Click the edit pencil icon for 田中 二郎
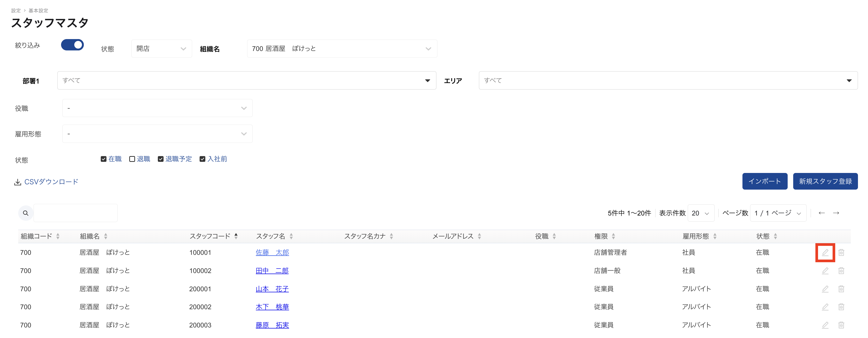Screen dimensions: 868x338 point(825,271)
